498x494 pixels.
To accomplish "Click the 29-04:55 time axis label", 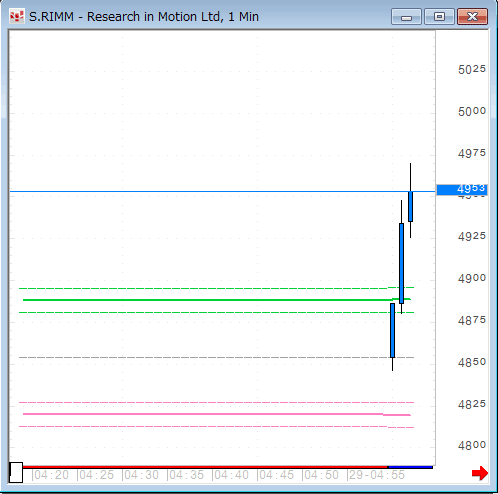I will tap(376, 475).
